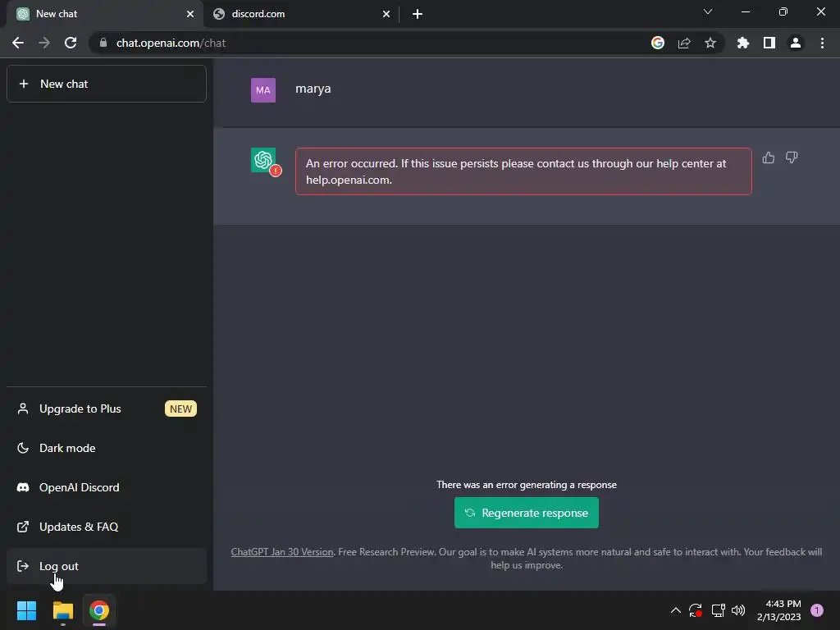The image size is (840, 630).
Task: Open a new browser tab with plus button
Action: (418, 14)
